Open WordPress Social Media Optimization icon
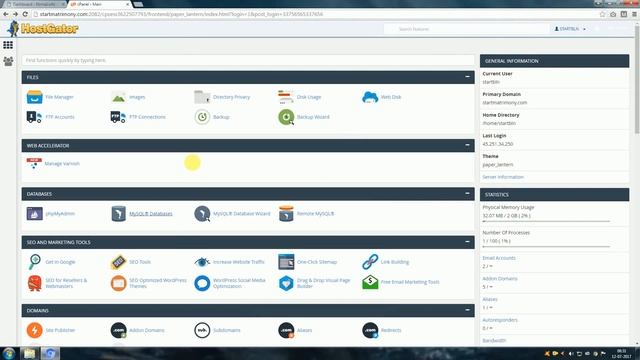The image size is (640, 360). tap(202, 283)
